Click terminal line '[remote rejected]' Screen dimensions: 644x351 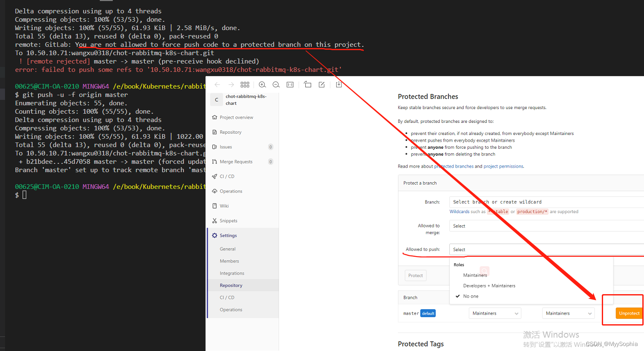58,61
